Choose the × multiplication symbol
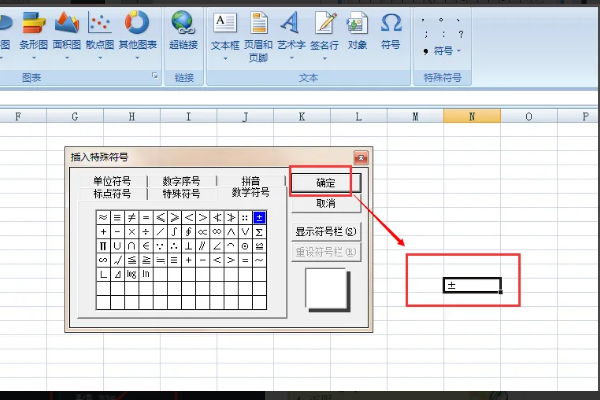The image size is (600, 400). [x=132, y=232]
